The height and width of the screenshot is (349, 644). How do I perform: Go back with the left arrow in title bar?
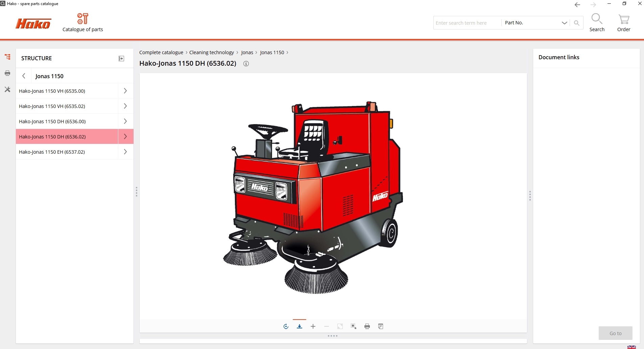coord(577,5)
